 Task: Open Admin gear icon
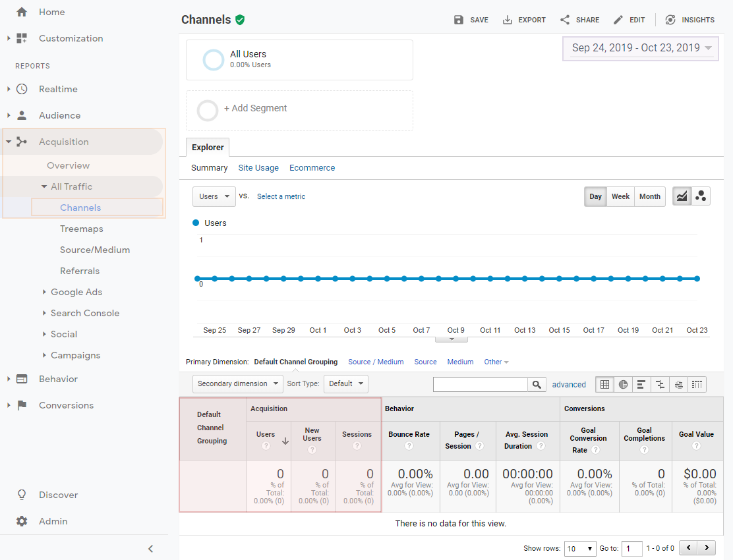[x=22, y=521]
